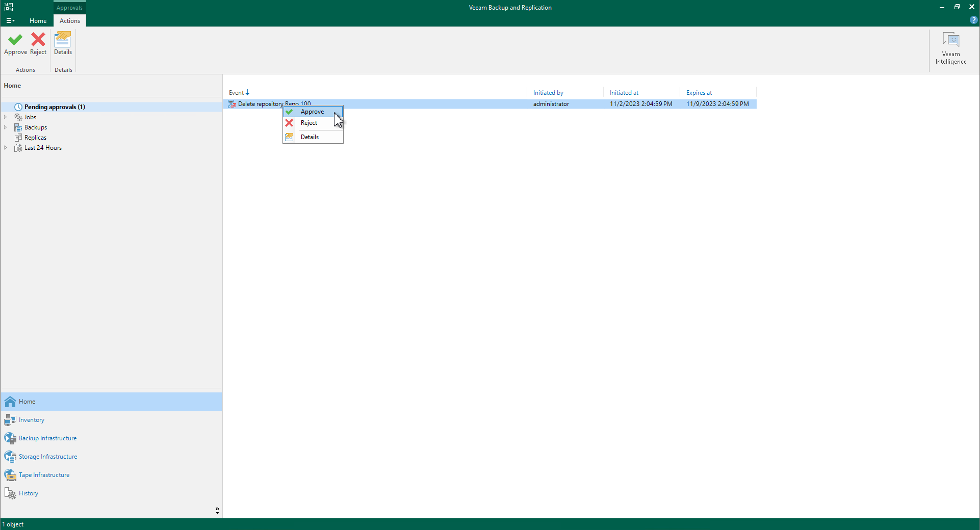The height and width of the screenshot is (530, 980).
Task: Click the Veeam app icon in title bar
Action: (x=9, y=7)
